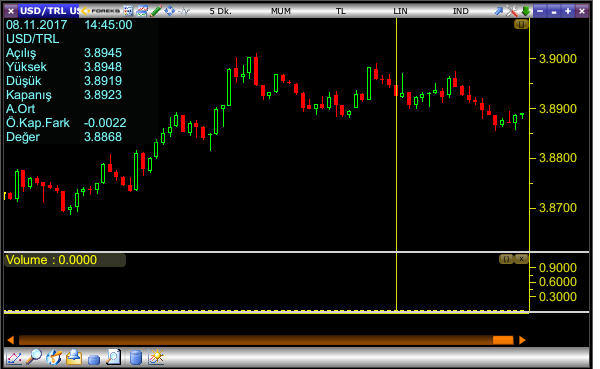This screenshot has height=369, width=600.
Task: Open the LIN scale selector
Action: (400, 11)
